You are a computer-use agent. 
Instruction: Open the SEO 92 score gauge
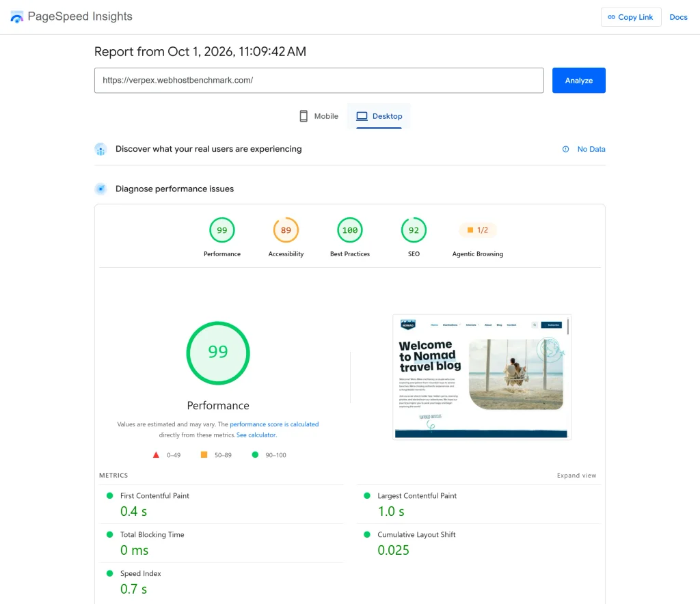tap(414, 230)
